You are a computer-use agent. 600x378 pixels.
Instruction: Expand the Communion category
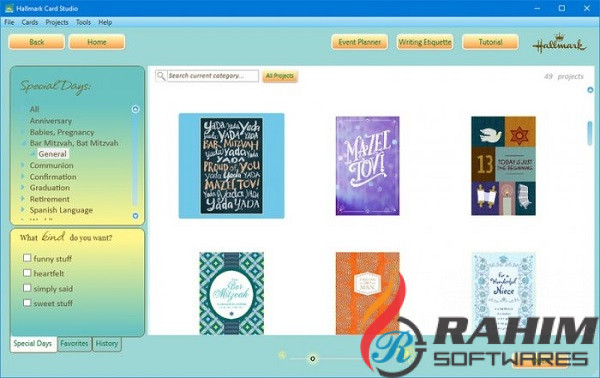[23, 165]
